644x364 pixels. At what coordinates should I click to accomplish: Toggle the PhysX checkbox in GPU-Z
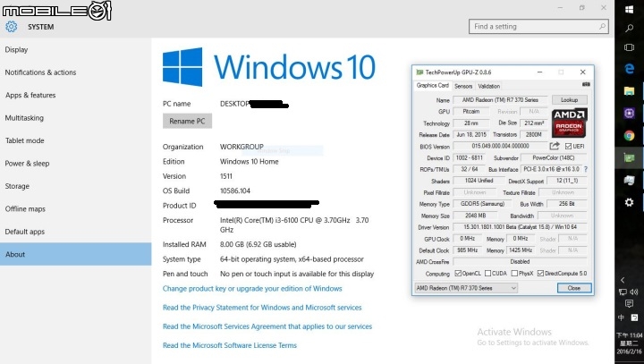pyautogui.click(x=514, y=273)
